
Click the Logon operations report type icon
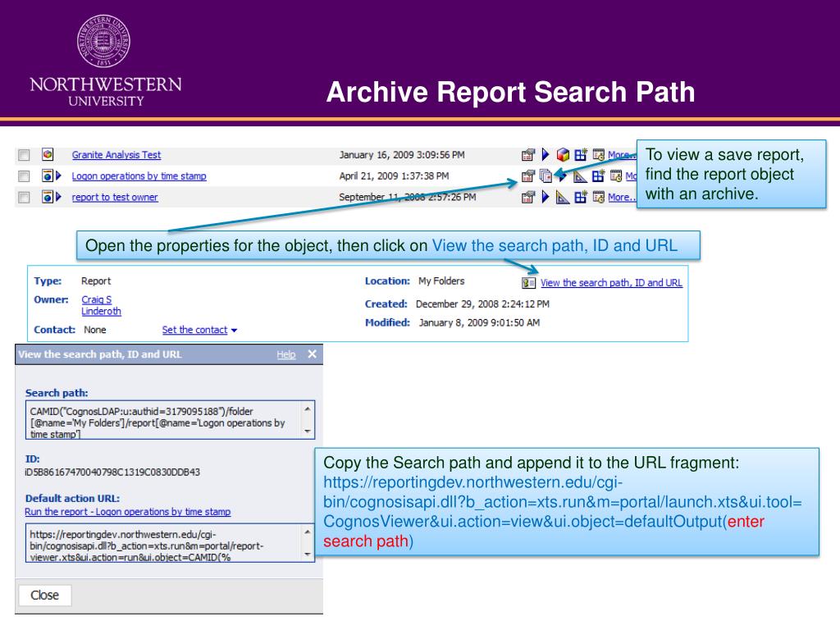click(x=48, y=176)
